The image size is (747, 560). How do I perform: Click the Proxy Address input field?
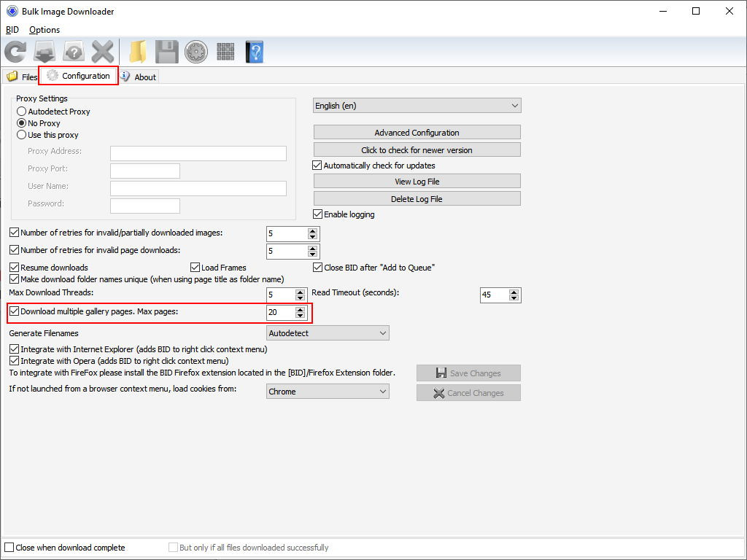198,153
